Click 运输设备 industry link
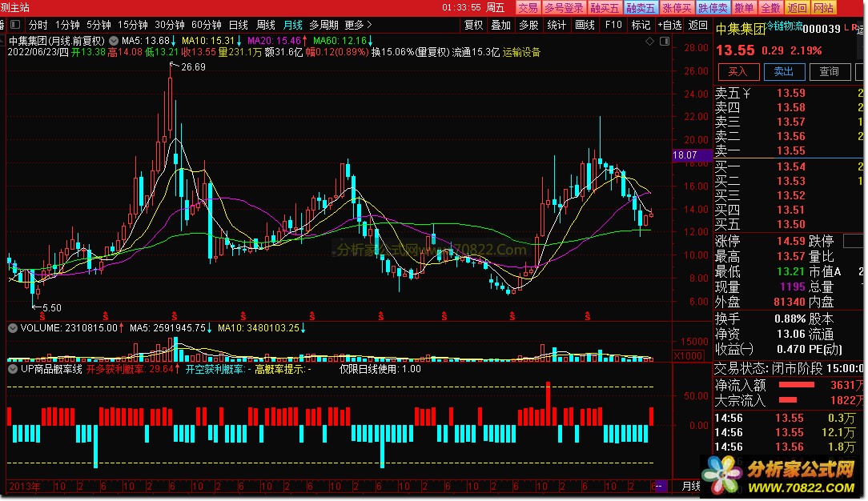The width and height of the screenshot is (868, 501). point(521,53)
